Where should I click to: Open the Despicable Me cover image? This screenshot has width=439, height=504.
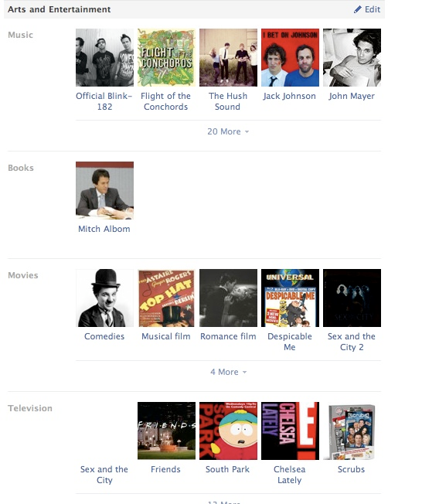pos(290,298)
